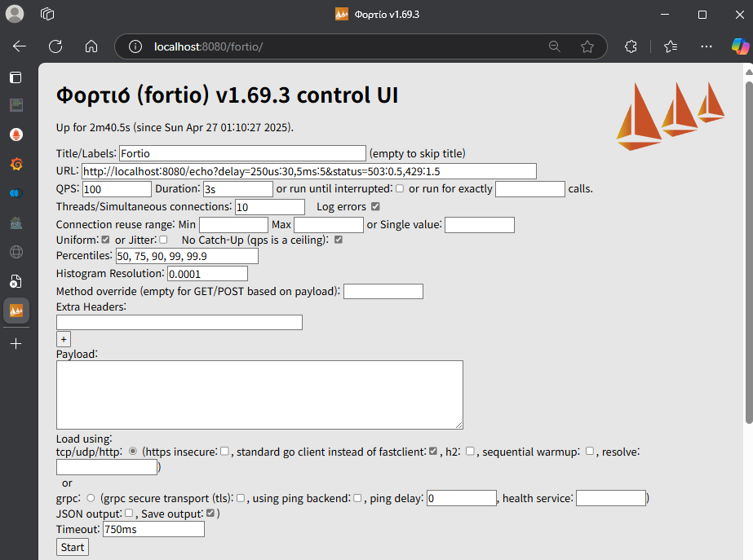
Task: Click inside the Payload text area
Action: pyautogui.click(x=259, y=395)
